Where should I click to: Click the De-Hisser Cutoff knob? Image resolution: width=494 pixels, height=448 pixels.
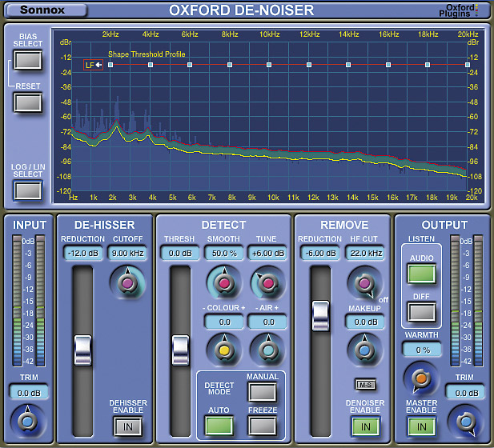click(127, 282)
